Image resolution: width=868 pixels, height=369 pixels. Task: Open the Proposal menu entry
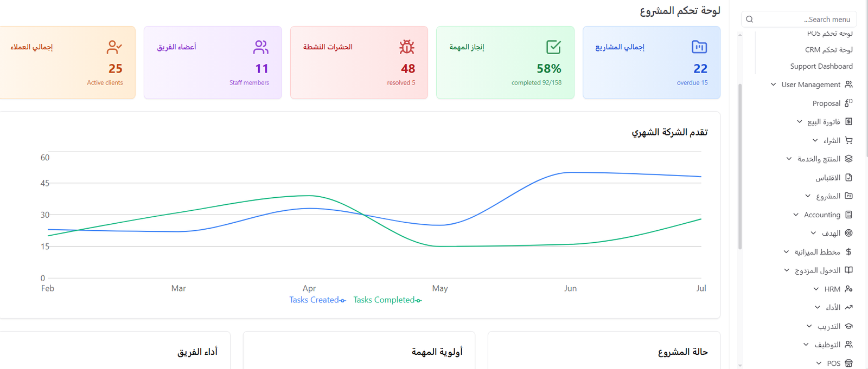[826, 103]
